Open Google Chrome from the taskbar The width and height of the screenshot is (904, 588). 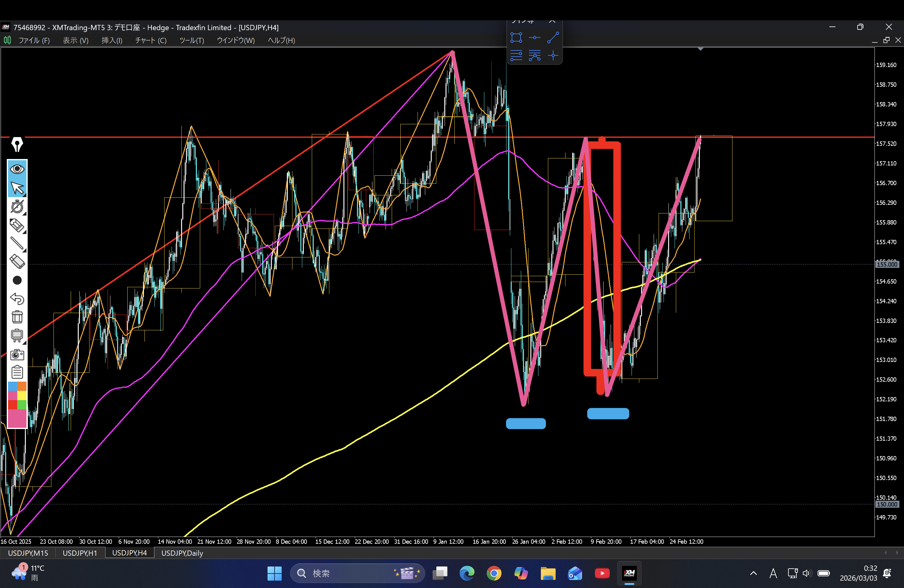click(494, 573)
